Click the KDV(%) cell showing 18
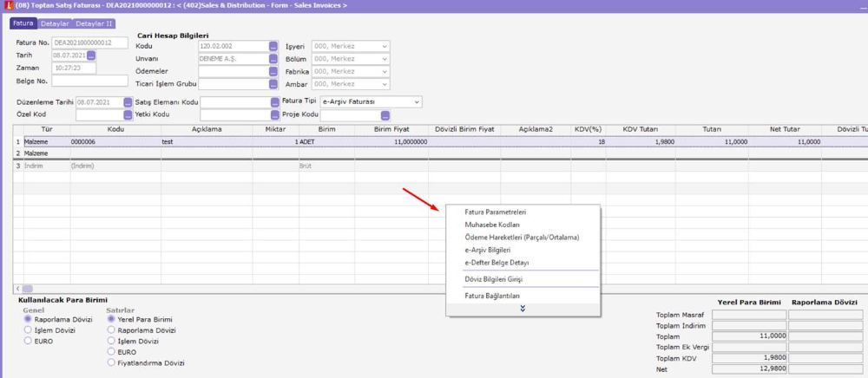The image size is (868, 378). tap(589, 141)
